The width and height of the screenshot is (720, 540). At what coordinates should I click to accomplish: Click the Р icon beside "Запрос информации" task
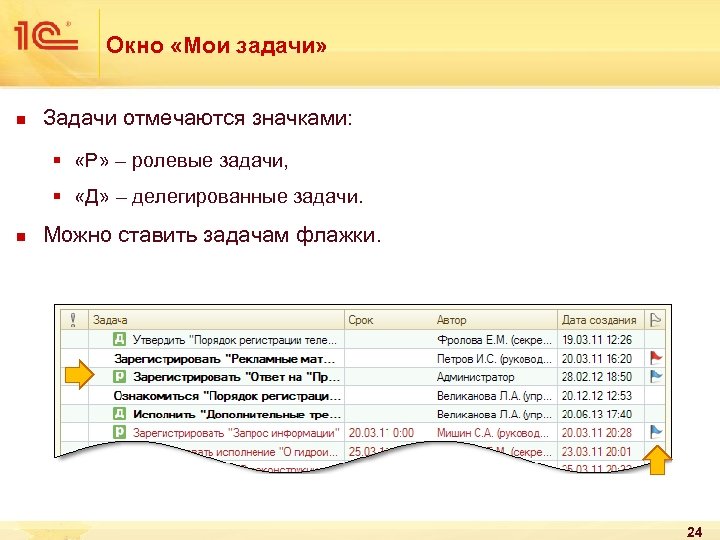(119, 432)
